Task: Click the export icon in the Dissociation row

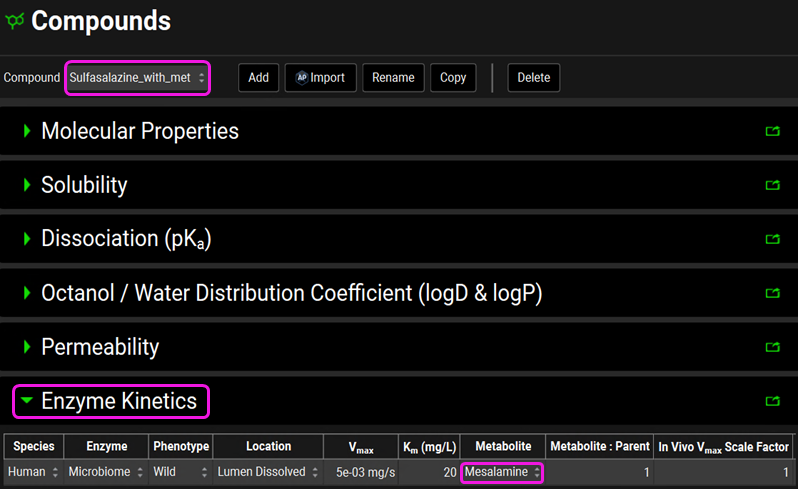Action: tap(771, 239)
